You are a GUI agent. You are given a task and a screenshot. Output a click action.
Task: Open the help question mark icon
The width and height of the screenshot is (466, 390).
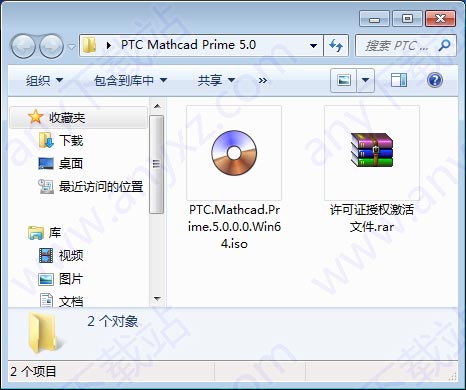click(x=435, y=80)
